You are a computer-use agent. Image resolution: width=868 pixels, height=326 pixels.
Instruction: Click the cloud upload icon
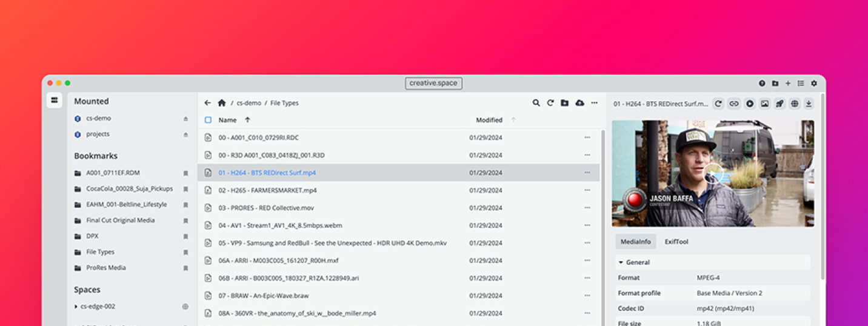pyautogui.click(x=579, y=103)
